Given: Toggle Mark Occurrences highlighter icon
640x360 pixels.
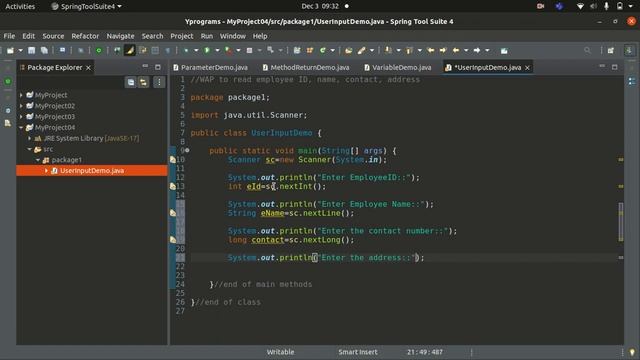Looking at the screenshot, I should click(130, 51).
